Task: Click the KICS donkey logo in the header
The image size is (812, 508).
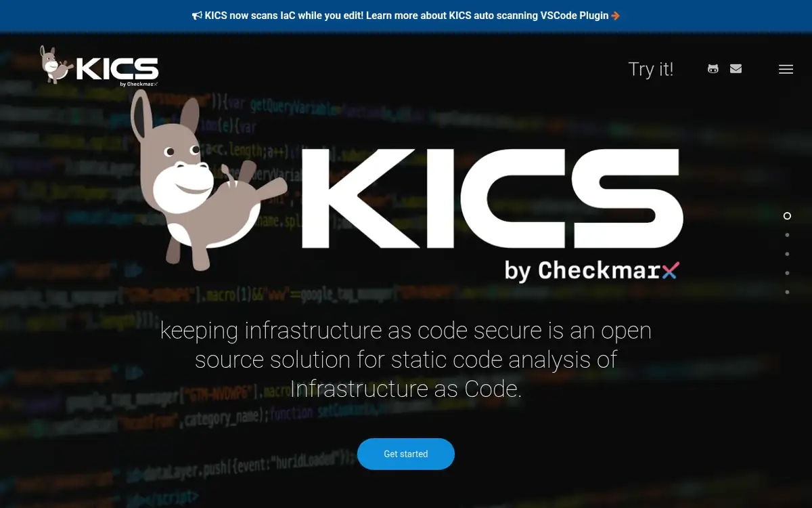Action: [x=99, y=66]
